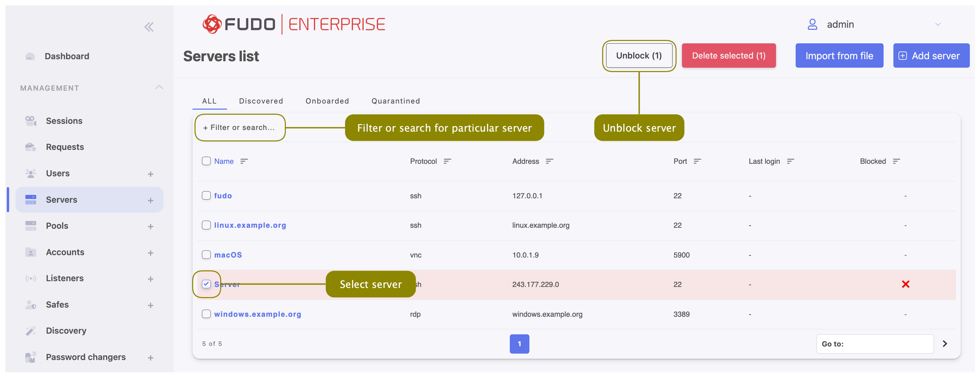Viewport: 980px width, 380px height.
Task: Sort the Blocked column icon
Action: [896, 161]
